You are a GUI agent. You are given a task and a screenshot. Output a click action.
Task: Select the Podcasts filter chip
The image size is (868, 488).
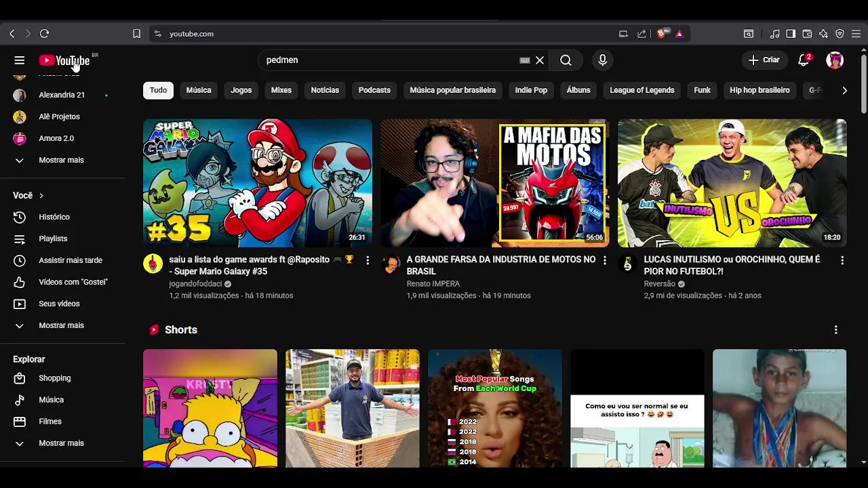point(374,90)
